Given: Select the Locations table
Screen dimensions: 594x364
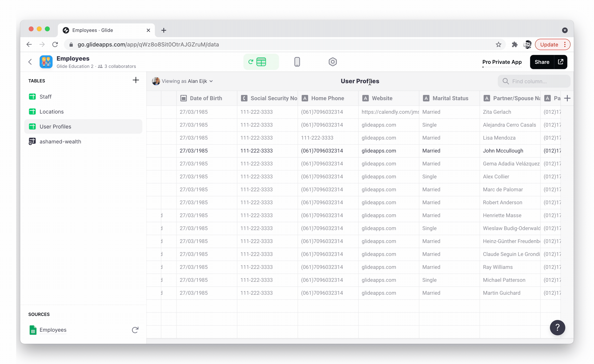Looking at the screenshot, I should click(52, 112).
